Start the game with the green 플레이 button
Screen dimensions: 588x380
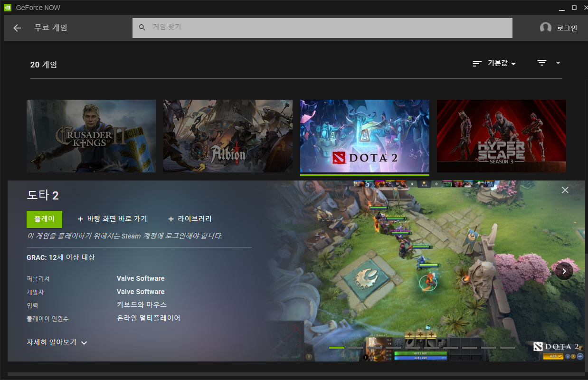(44, 219)
